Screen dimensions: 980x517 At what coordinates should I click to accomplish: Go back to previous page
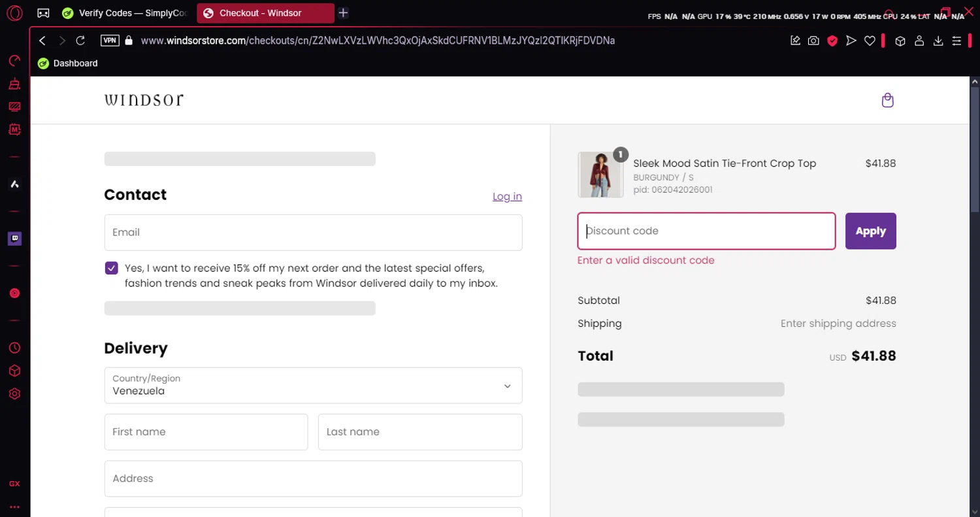[42, 41]
